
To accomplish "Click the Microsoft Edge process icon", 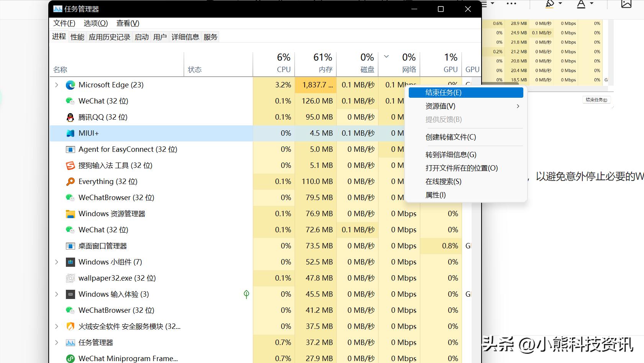I will tap(70, 85).
